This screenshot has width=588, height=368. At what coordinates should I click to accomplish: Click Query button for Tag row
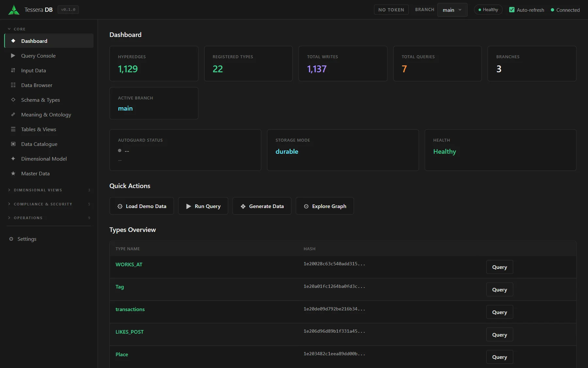pos(499,290)
